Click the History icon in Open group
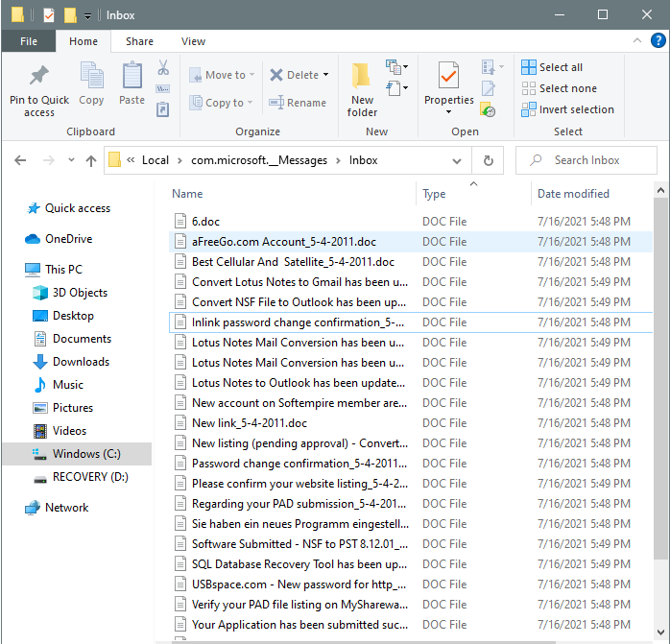 tap(488, 109)
